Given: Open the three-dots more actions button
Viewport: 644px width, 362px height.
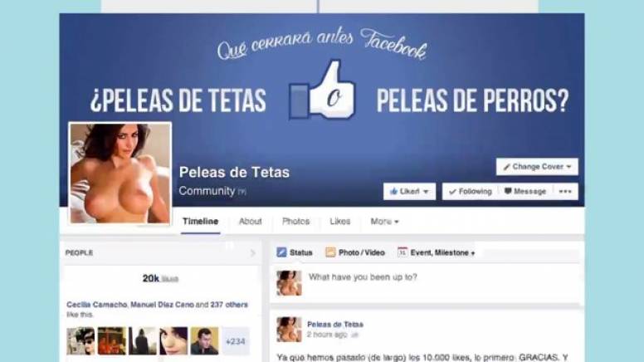Looking at the screenshot, I should pos(565,192).
